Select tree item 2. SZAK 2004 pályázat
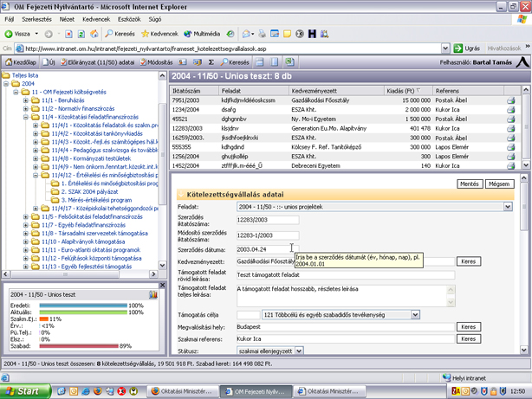The width and height of the screenshot is (532, 399). coord(89,192)
